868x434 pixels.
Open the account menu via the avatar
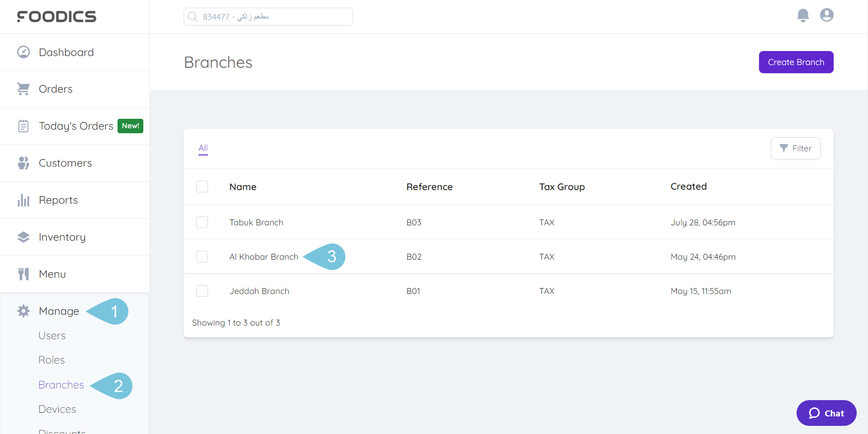click(x=827, y=15)
